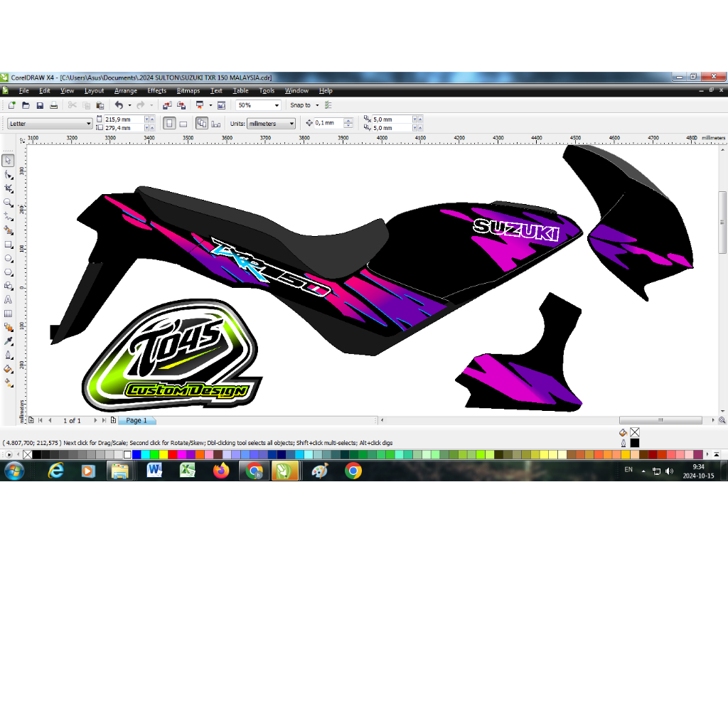Screen dimensions: 728x728
Task: Open the zoom level dropdown showing 50%
Action: [277, 105]
